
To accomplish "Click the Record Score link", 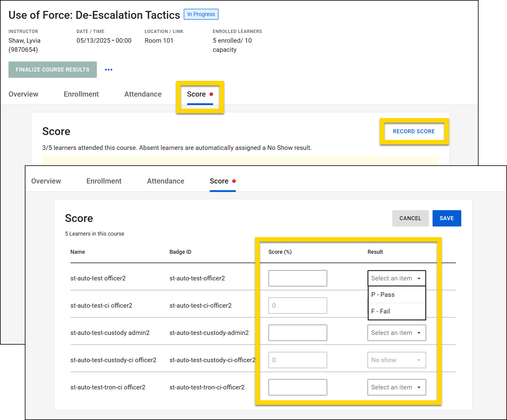I will (414, 131).
